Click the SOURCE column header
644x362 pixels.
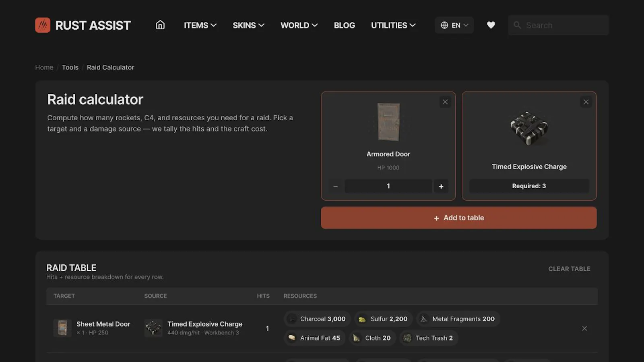point(156,296)
